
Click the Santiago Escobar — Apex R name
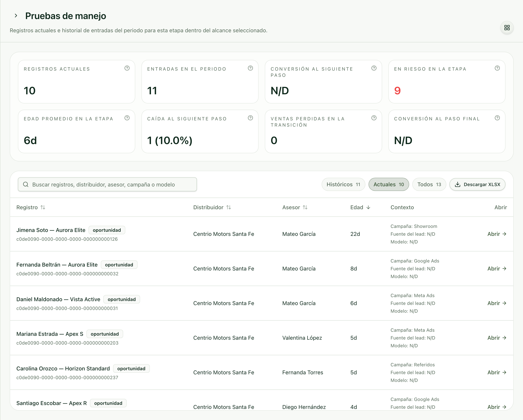[51, 403]
